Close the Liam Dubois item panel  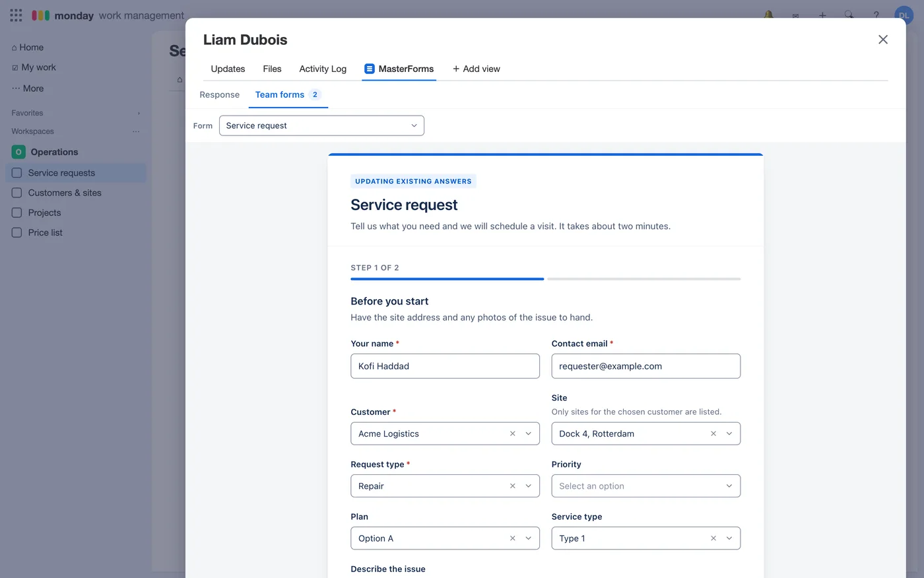click(x=883, y=40)
